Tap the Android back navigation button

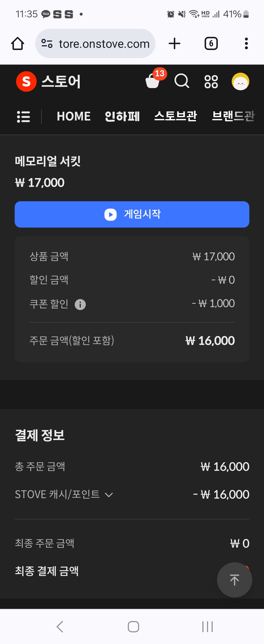point(60,626)
